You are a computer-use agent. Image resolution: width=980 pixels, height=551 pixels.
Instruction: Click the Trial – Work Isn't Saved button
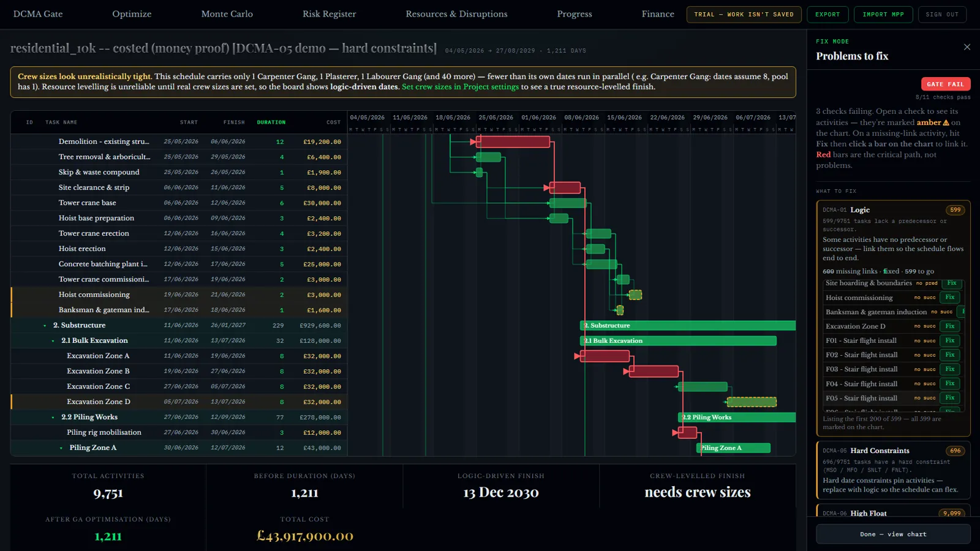pyautogui.click(x=744, y=14)
